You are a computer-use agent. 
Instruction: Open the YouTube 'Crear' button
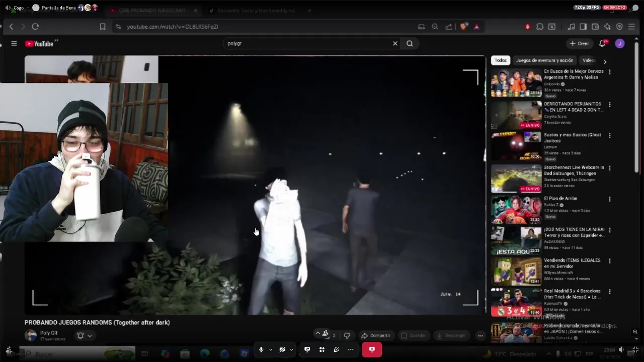[579, 44]
